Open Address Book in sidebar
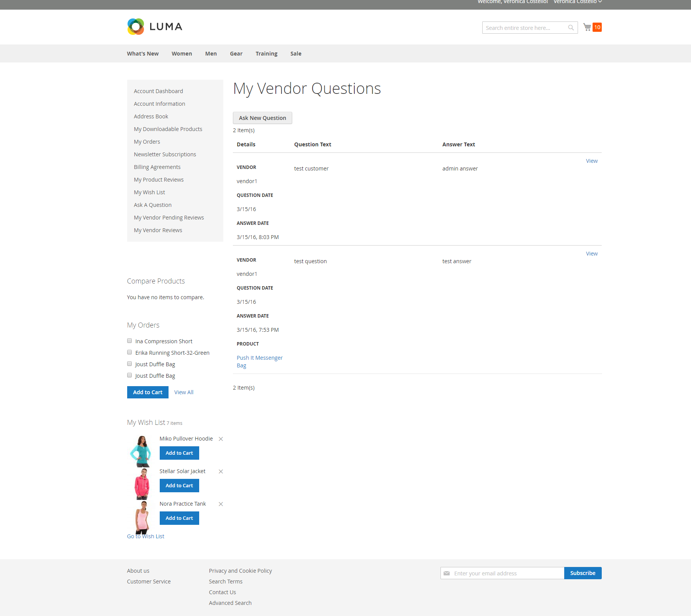The width and height of the screenshot is (691, 616). tap(151, 116)
